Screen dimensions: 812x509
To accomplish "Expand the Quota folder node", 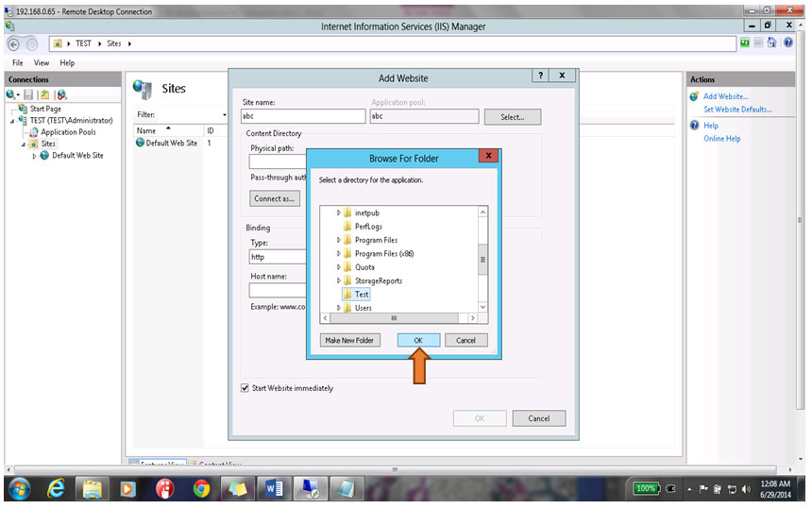I will tap(339, 266).
